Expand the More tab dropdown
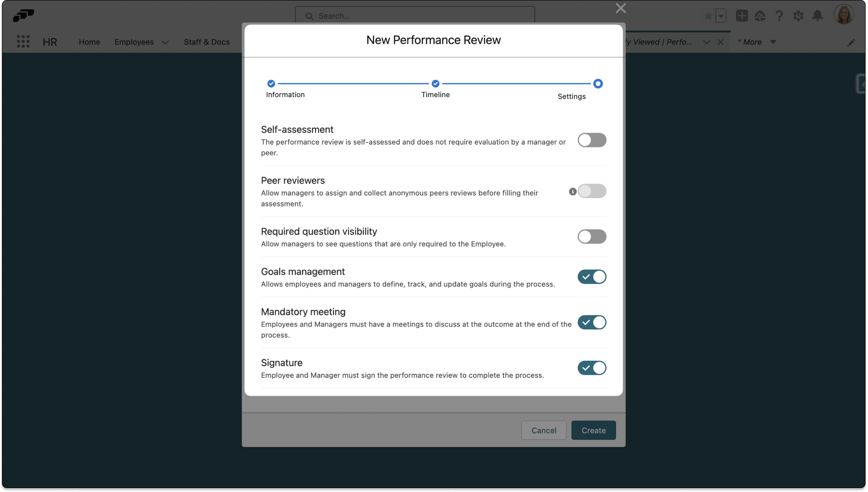The height and width of the screenshot is (492, 868). [x=773, y=42]
